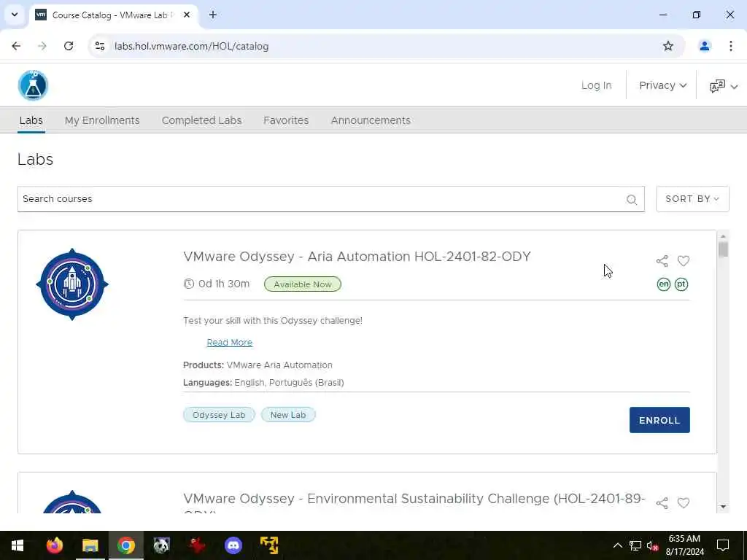This screenshot has height=560, width=747.
Task: Open the Windows Start menu
Action: pyautogui.click(x=18, y=545)
